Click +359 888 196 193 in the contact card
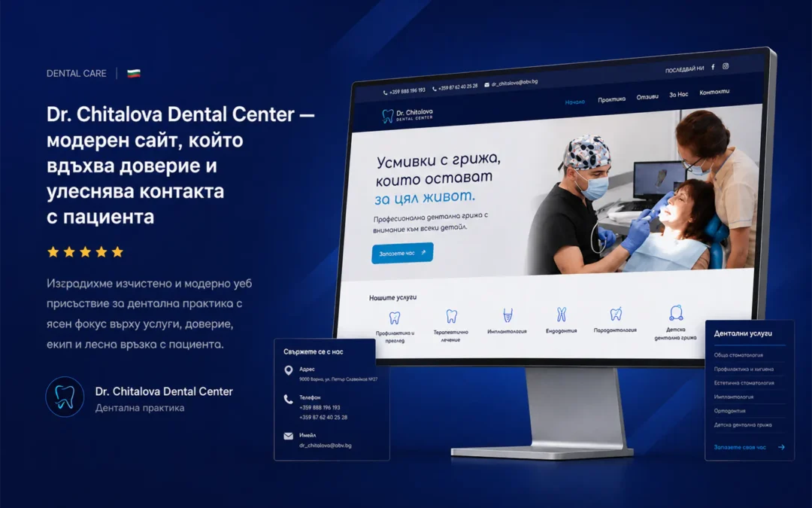 click(x=320, y=407)
